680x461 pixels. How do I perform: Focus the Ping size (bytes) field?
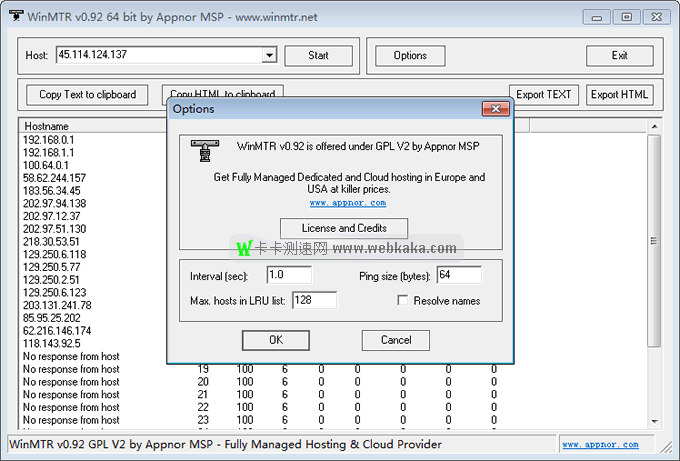pos(458,275)
